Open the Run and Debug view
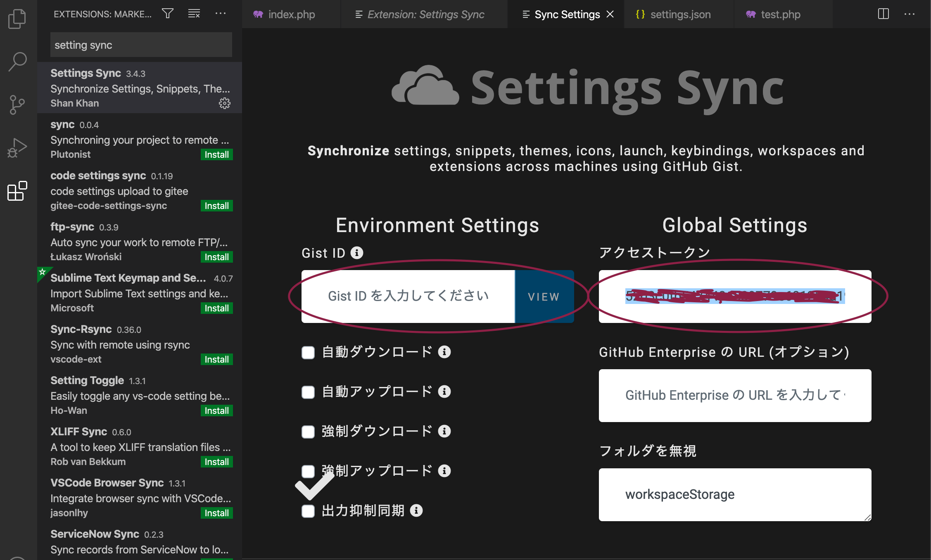Image resolution: width=931 pixels, height=560 pixels. click(17, 147)
